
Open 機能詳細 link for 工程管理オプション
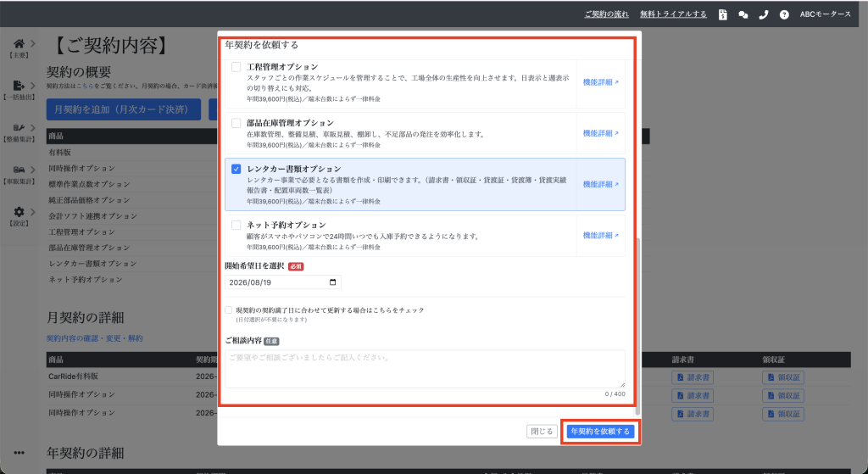[x=601, y=82]
